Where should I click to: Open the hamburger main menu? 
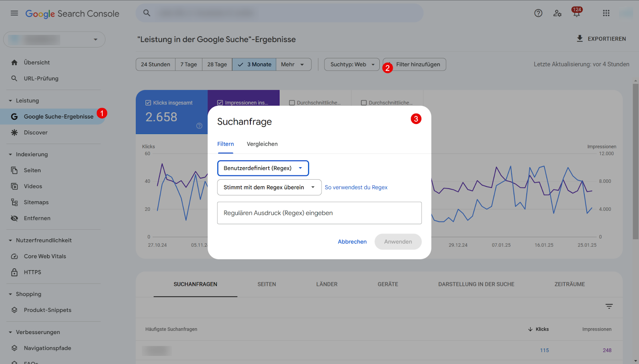click(x=14, y=13)
